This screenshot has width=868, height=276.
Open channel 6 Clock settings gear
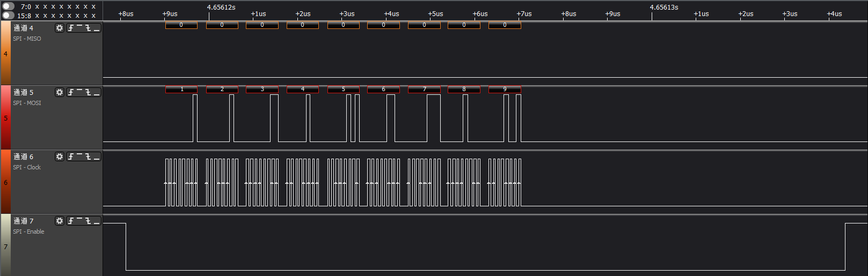pos(60,156)
